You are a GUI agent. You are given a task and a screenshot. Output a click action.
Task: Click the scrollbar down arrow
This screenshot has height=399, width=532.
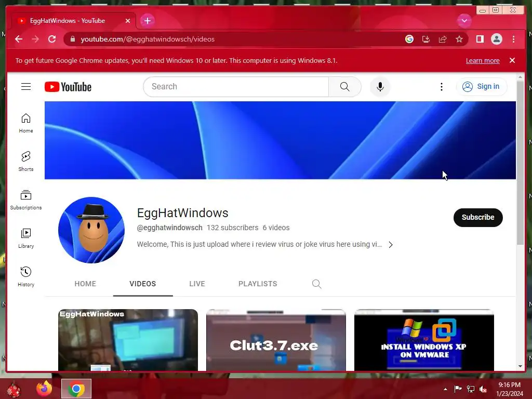520,366
